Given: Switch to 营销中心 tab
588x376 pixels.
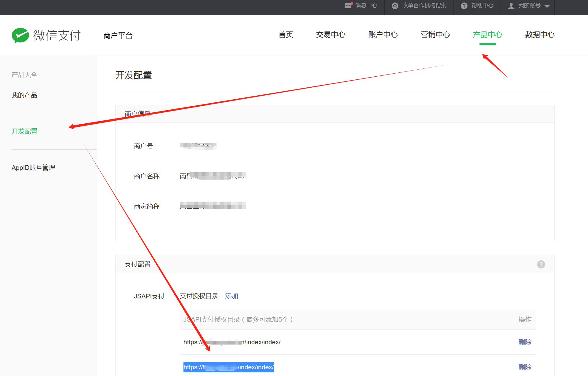Looking at the screenshot, I should point(435,35).
